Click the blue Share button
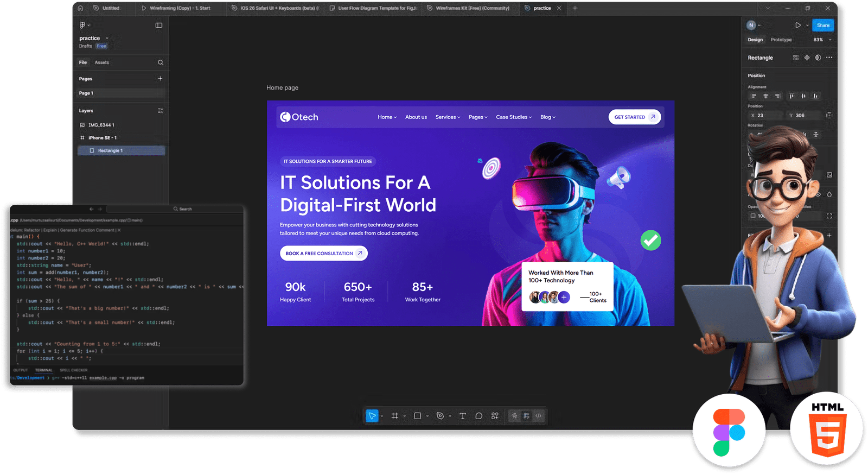868x474 pixels. (823, 26)
